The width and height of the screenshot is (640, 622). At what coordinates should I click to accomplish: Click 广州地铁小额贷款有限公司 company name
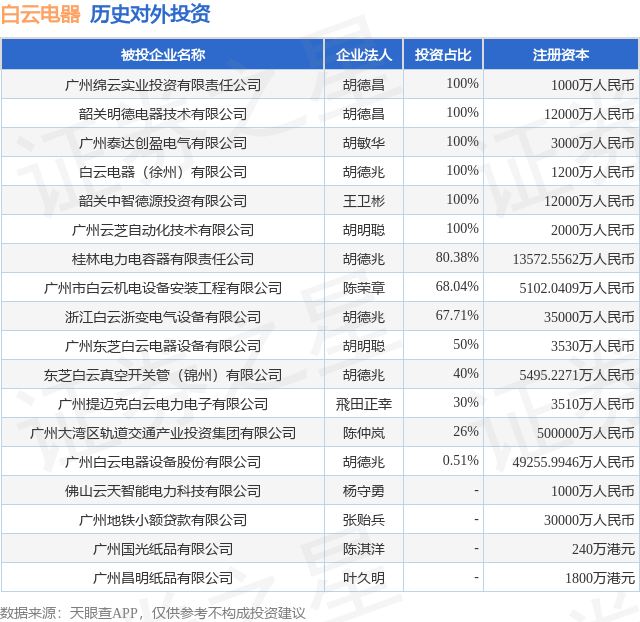pos(163,520)
